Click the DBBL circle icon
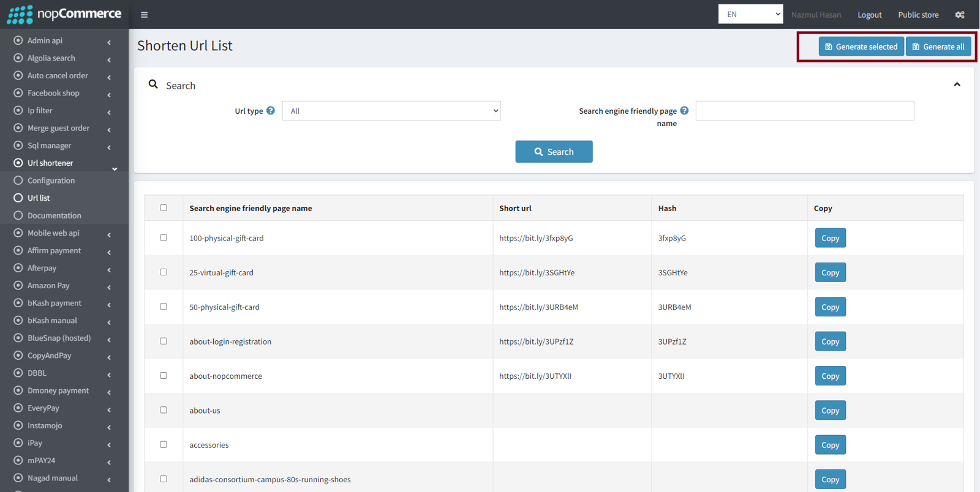The width and height of the screenshot is (980, 492). (x=18, y=373)
